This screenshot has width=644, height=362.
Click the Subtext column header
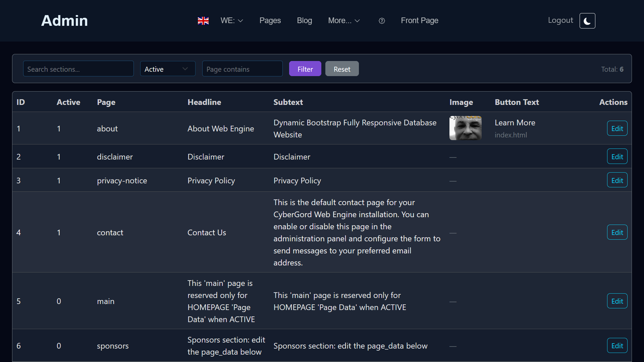pos(288,102)
